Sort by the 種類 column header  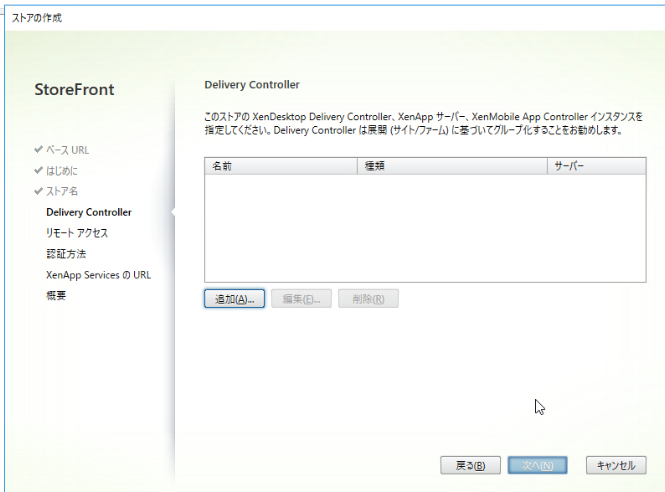pos(452,166)
